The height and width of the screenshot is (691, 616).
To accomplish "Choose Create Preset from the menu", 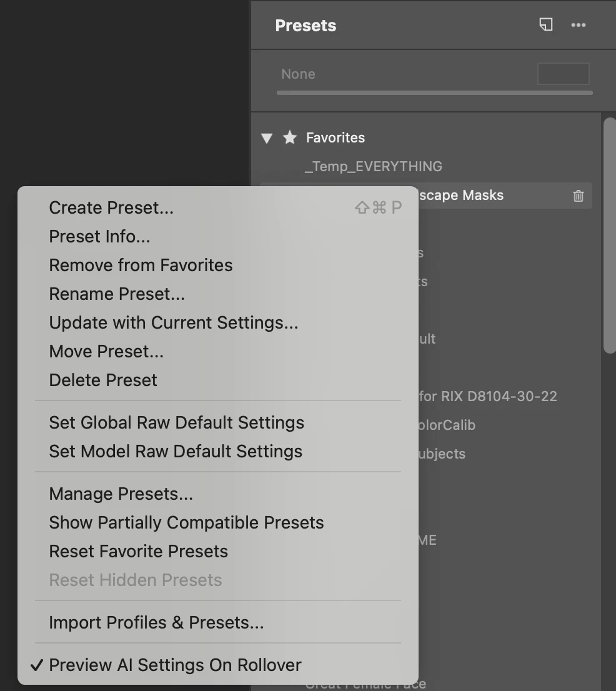I will [111, 207].
